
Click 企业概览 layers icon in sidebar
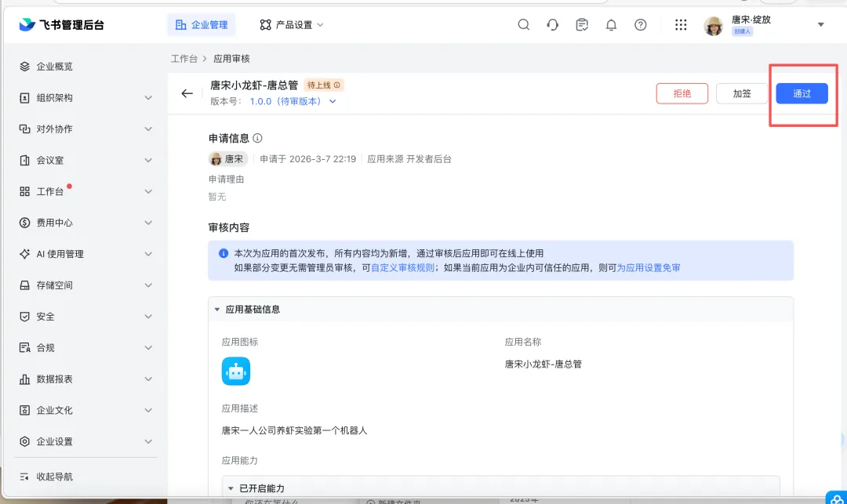click(x=24, y=67)
